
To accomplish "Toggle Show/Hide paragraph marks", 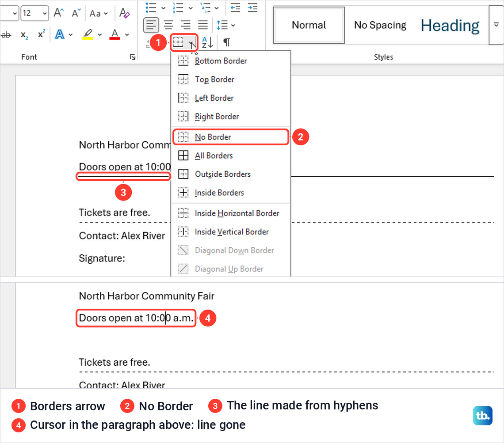I will click(x=227, y=42).
